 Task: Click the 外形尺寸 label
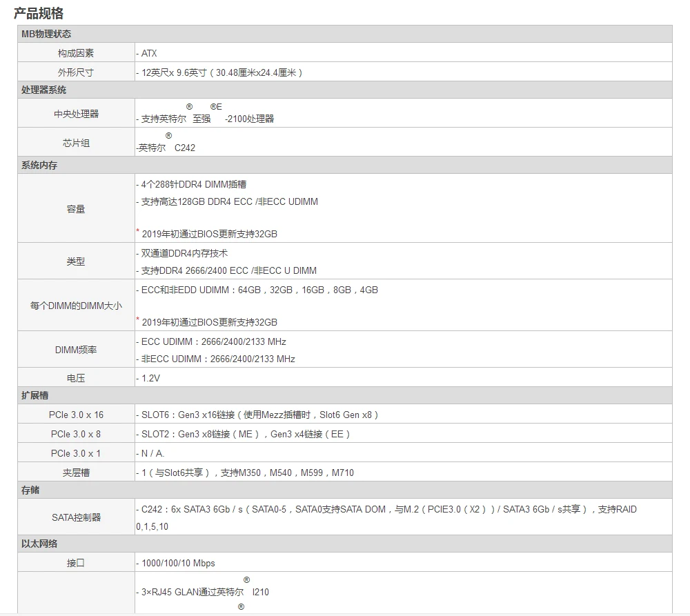coord(76,72)
